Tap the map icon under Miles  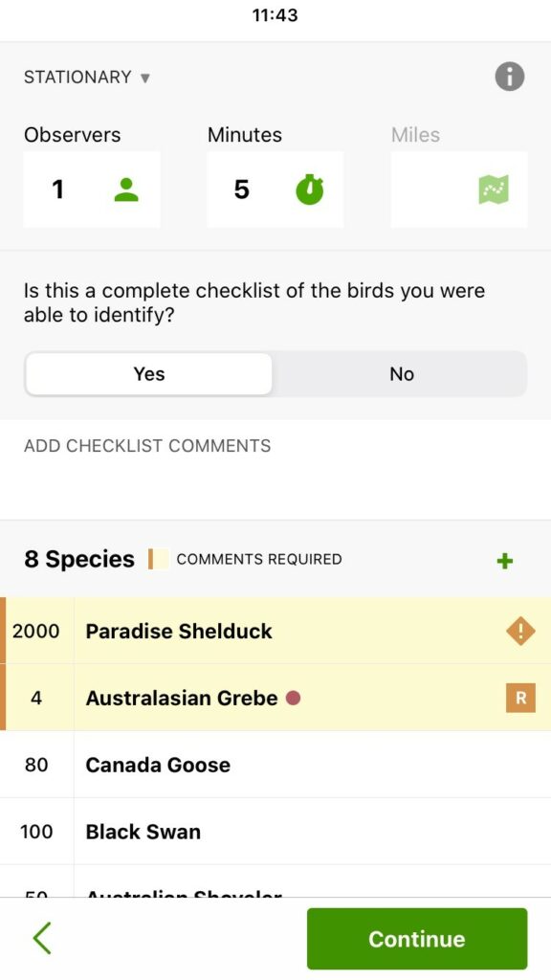pyautogui.click(x=494, y=189)
